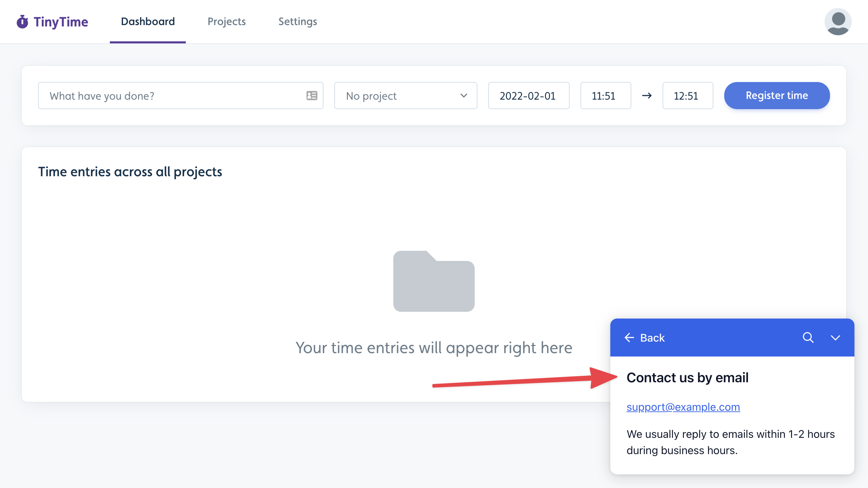868x488 pixels.
Task: Click the Time entries across all projects heading
Action: [130, 172]
